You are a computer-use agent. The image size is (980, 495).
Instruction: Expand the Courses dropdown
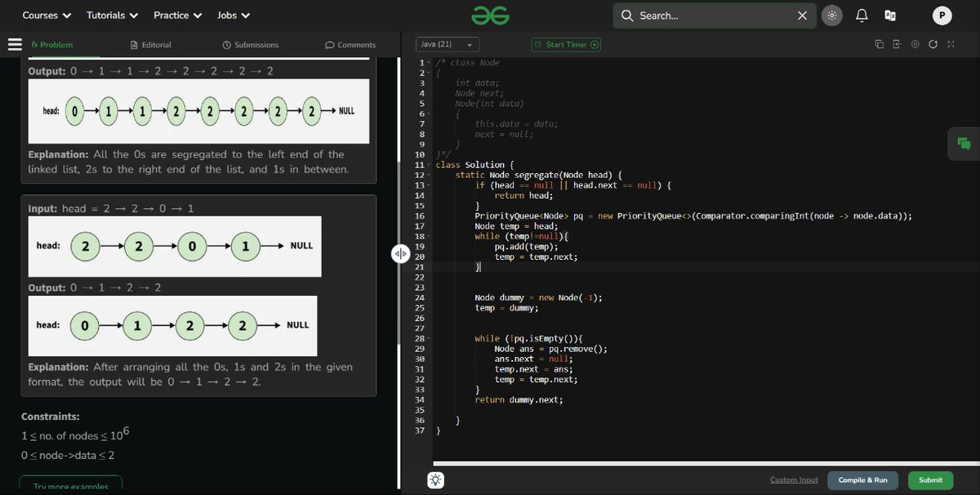tap(47, 16)
